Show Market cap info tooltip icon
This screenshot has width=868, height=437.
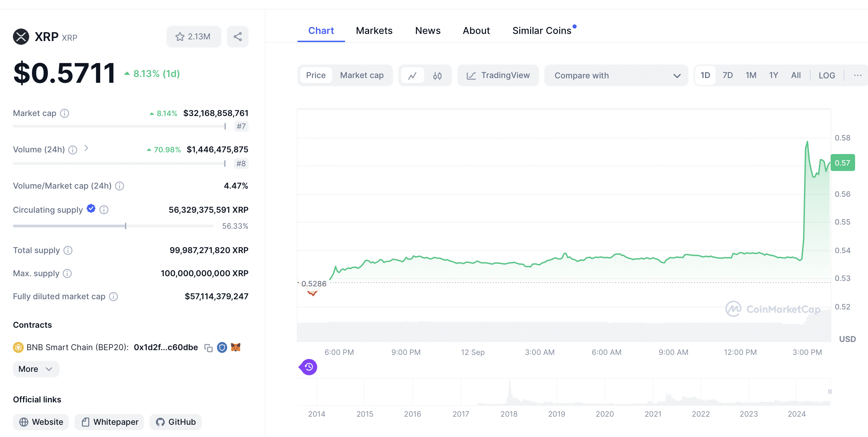[65, 113]
